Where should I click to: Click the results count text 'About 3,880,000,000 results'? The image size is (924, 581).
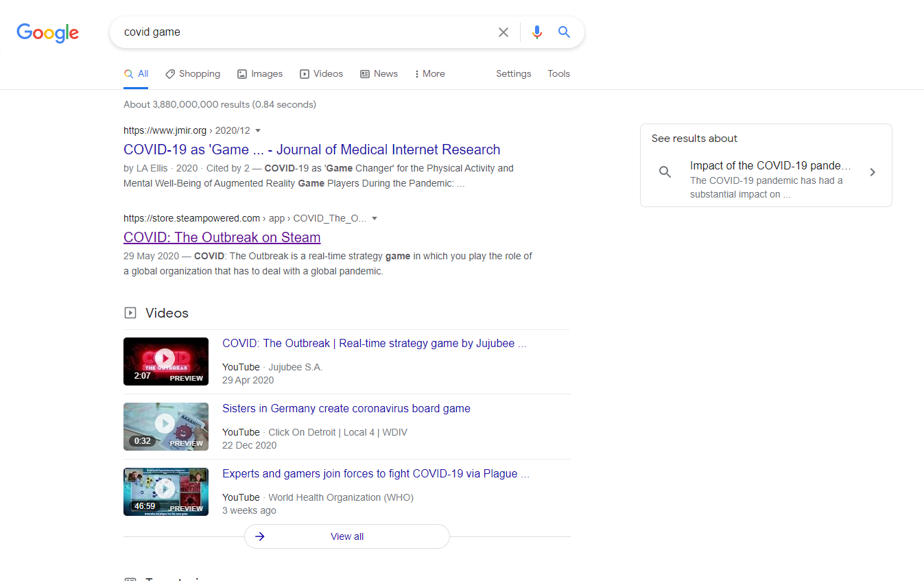[x=220, y=105]
